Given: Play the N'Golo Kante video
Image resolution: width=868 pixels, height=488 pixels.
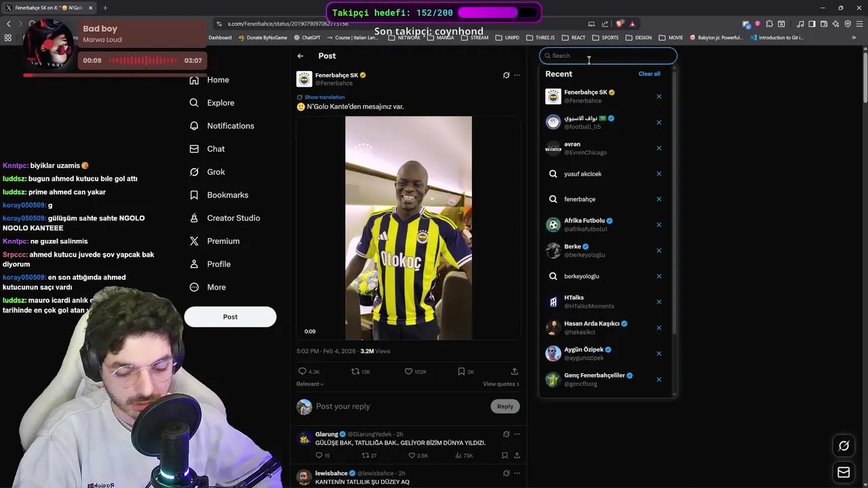Looking at the screenshot, I should (408, 228).
